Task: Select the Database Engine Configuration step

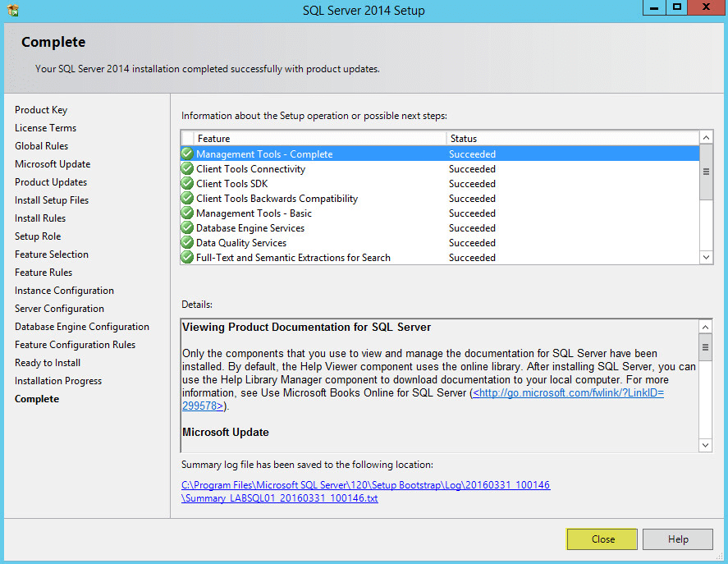Action: pos(82,327)
